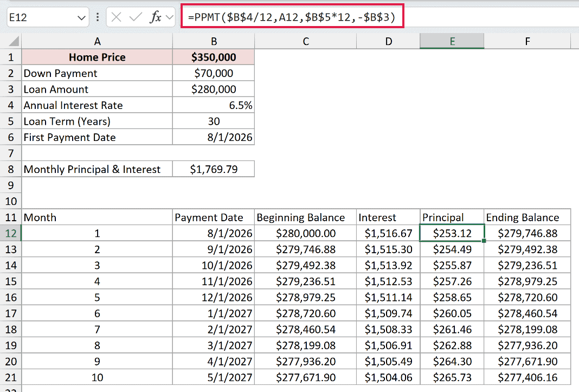The width and height of the screenshot is (579, 392).
Task: Select the $277,406.16 ending balance cell
Action: (527, 377)
